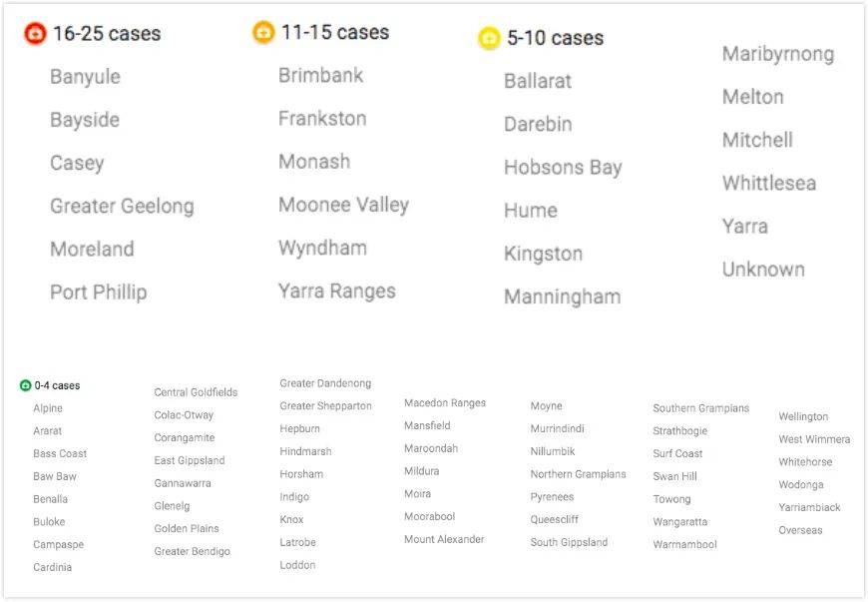868x602 pixels.
Task: Click the green 0-4 cases icon
Action: click(x=26, y=385)
